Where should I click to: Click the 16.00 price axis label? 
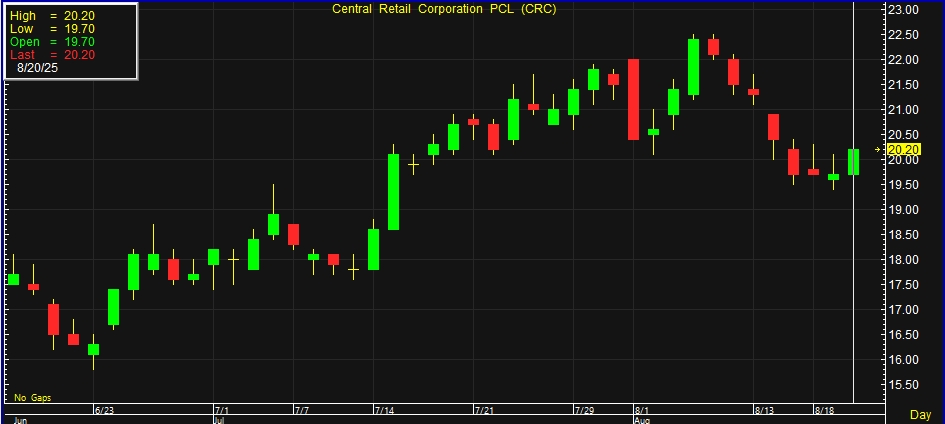point(903,360)
